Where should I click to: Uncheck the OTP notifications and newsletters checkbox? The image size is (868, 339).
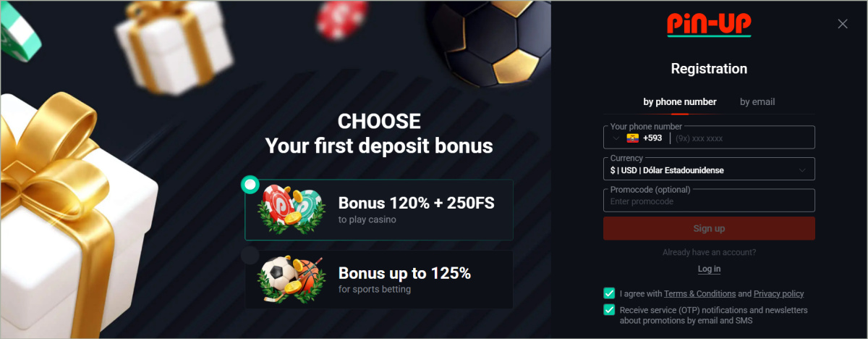point(609,310)
